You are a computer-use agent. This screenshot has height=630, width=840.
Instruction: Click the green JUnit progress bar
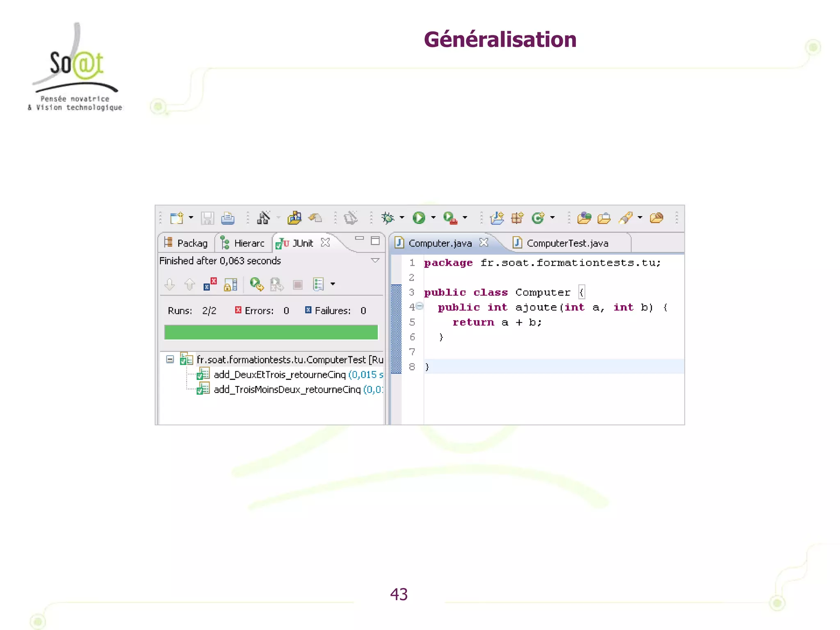pyautogui.click(x=271, y=332)
